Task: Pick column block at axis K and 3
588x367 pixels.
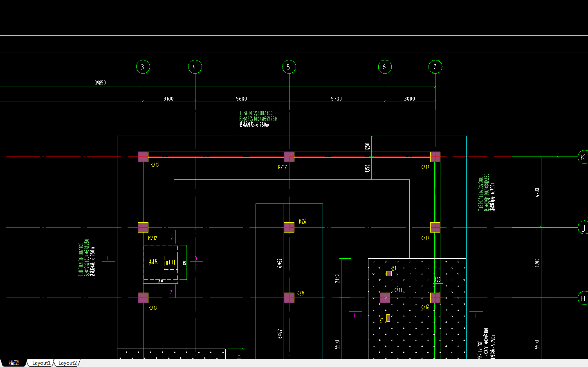Action: tap(143, 157)
